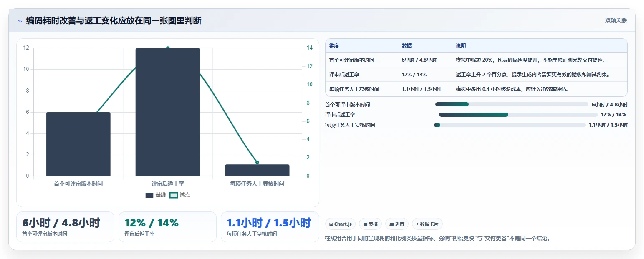Click table cell 12% / 14%

(x=414, y=75)
